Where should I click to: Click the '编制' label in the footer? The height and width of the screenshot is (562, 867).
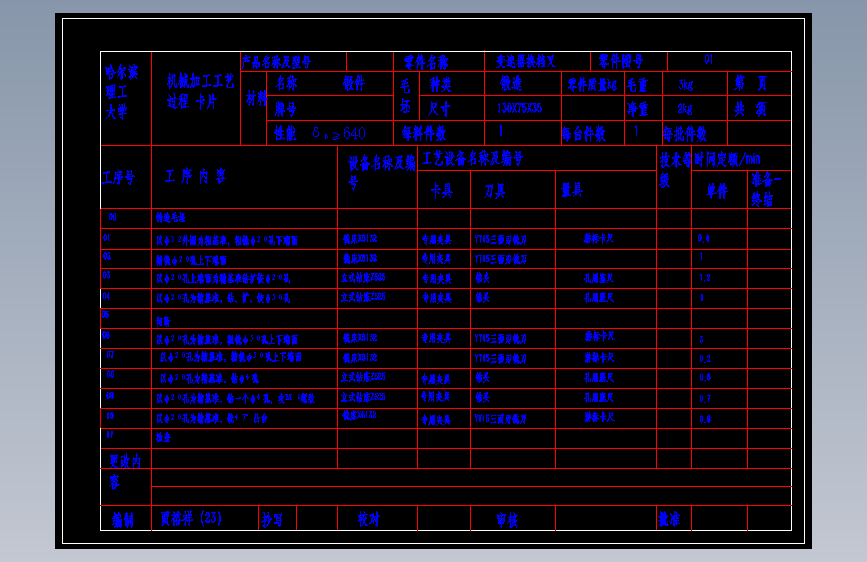pos(123,520)
